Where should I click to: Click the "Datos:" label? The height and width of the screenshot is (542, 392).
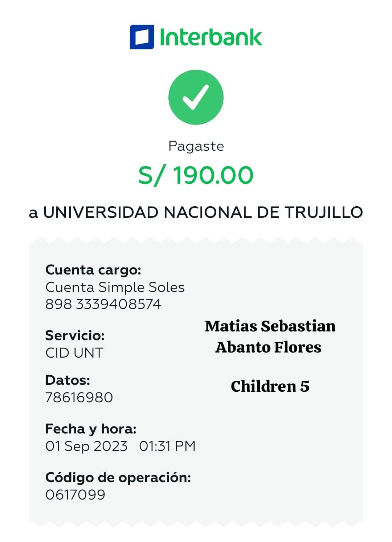coord(68,380)
